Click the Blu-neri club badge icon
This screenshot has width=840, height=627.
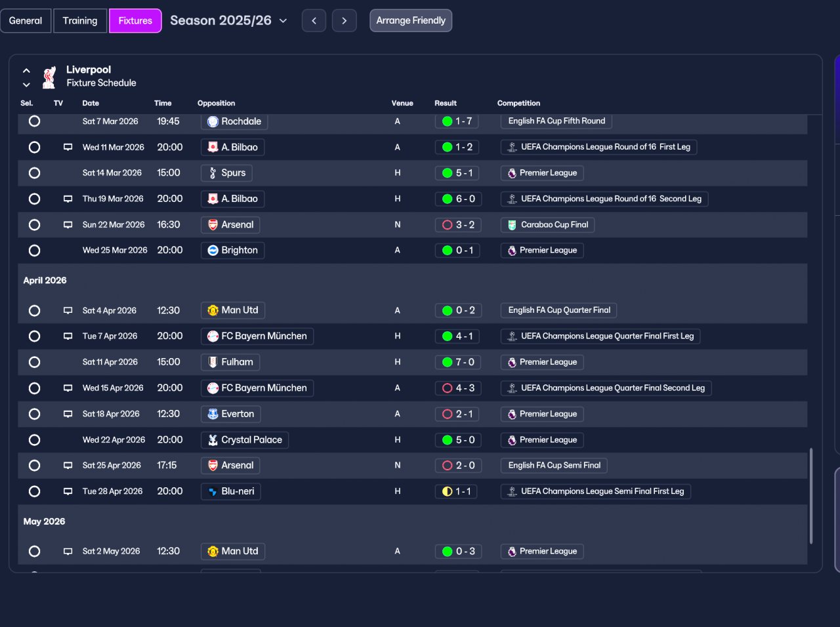[213, 491]
